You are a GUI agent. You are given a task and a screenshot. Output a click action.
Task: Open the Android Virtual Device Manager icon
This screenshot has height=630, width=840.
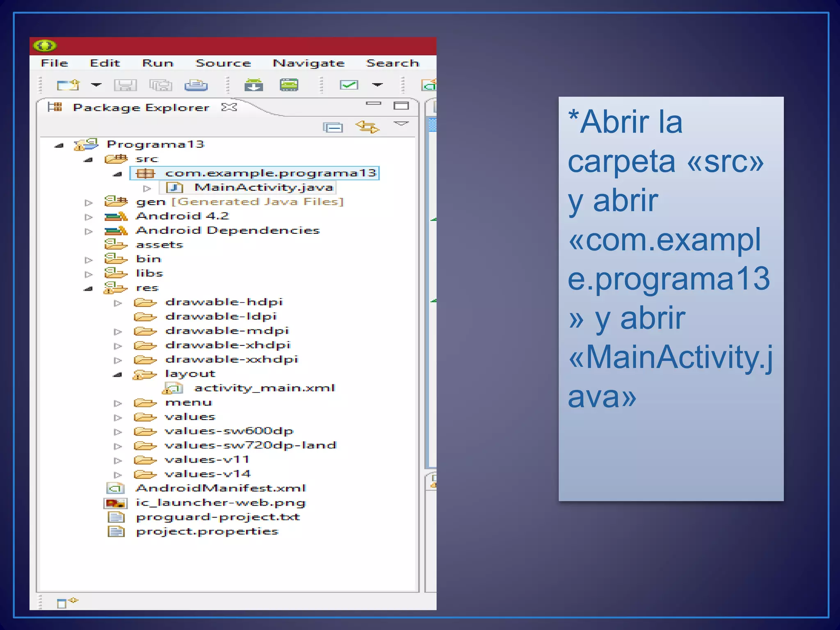coord(289,85)
